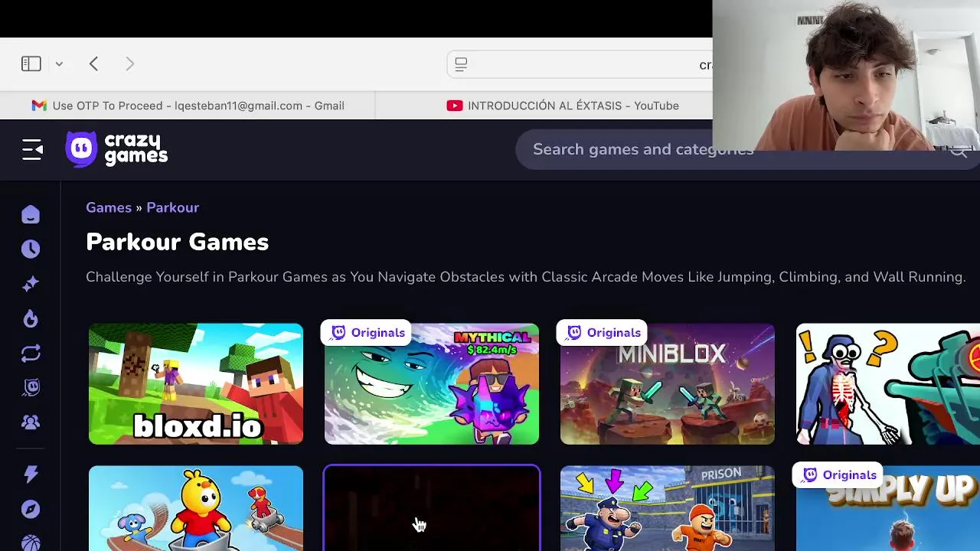Image resolution: width=980 pixels, height=551 pixels.
Task: Open the PRISON escape game thumbnail
Action: pos(668,508)
